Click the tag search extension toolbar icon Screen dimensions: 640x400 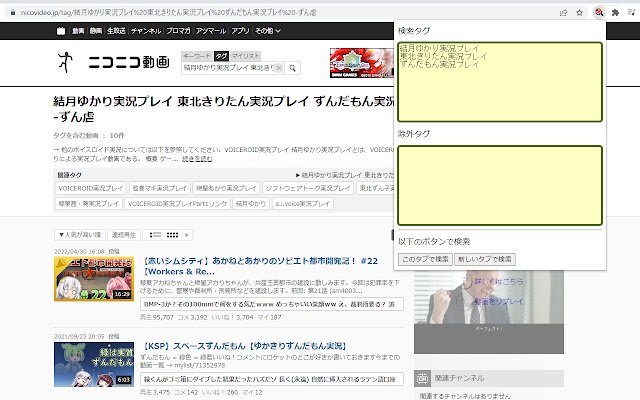click(599, 13)
